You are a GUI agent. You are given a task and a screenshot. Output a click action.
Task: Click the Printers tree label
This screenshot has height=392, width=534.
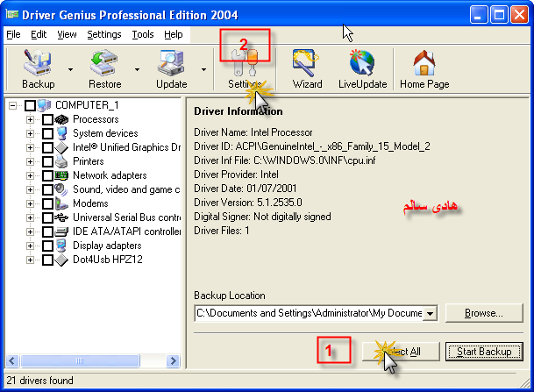(x=89, y=161)
